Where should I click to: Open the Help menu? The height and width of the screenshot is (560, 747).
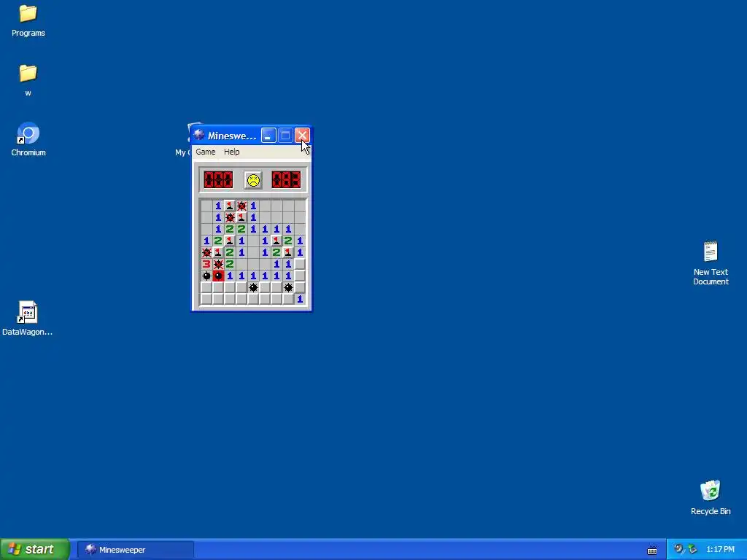(x=231, y=152)
